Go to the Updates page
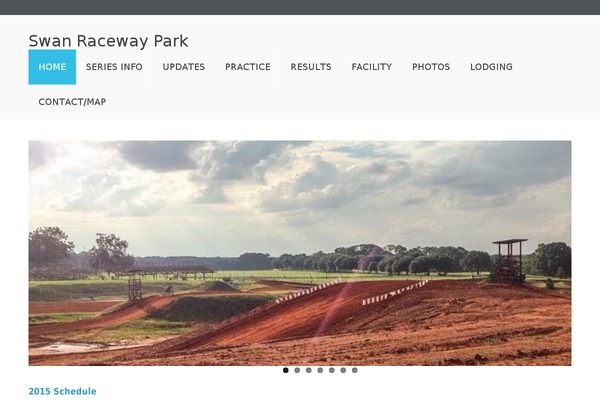600x400 pixels. click(x=184, y=67)
